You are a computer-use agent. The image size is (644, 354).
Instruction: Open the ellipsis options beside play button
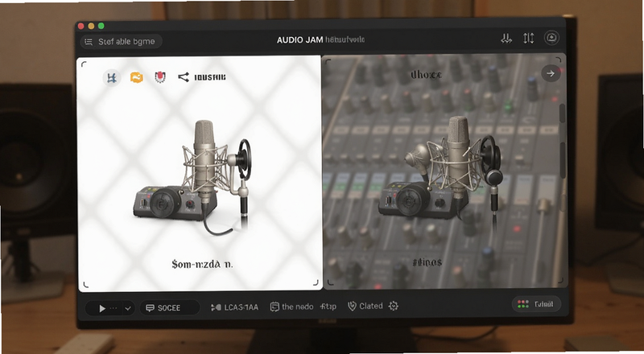tap(114, 308)
